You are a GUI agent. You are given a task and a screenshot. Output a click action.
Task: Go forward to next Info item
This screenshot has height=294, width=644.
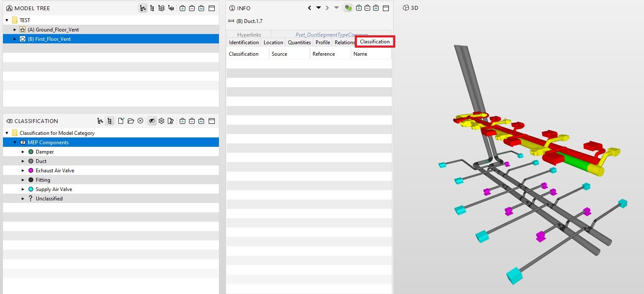pos(327,8)
